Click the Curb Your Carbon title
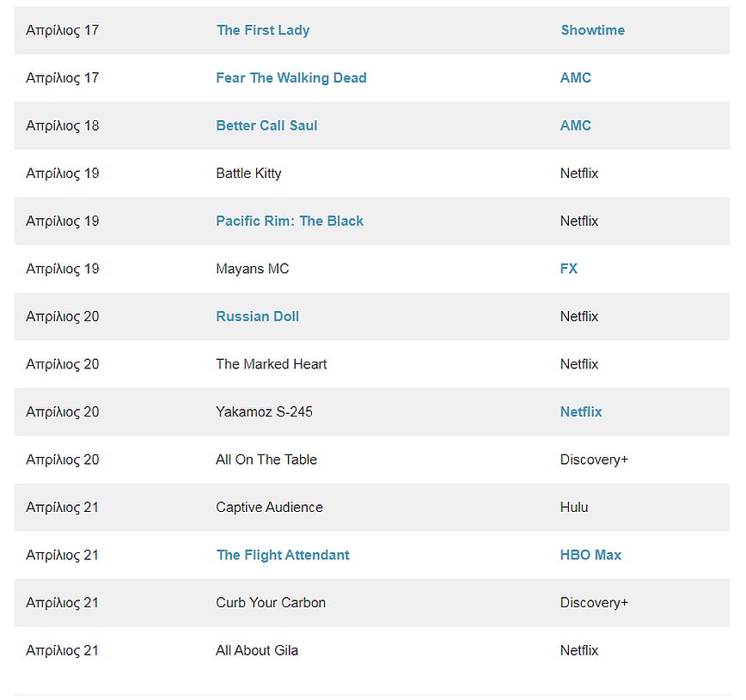The image size is (746, 700). [271, 603]
